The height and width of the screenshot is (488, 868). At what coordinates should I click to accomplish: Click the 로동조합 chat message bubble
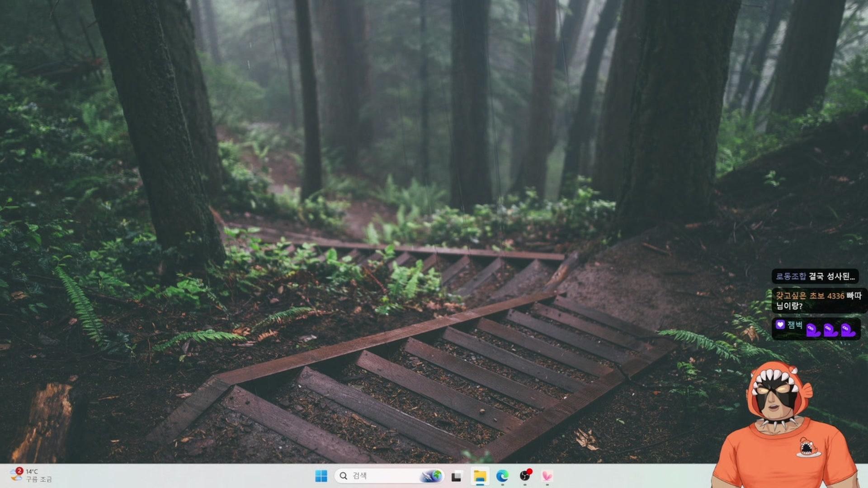coord(815,276)
